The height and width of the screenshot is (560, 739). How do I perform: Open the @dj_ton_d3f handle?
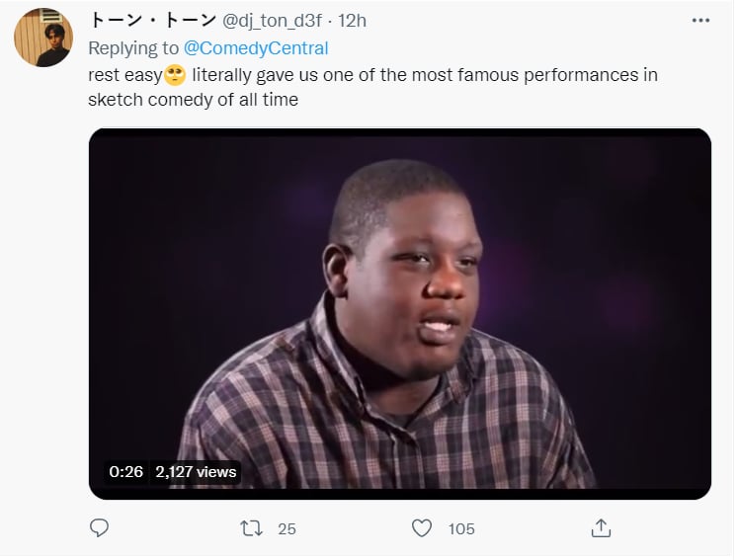[272, 21]
